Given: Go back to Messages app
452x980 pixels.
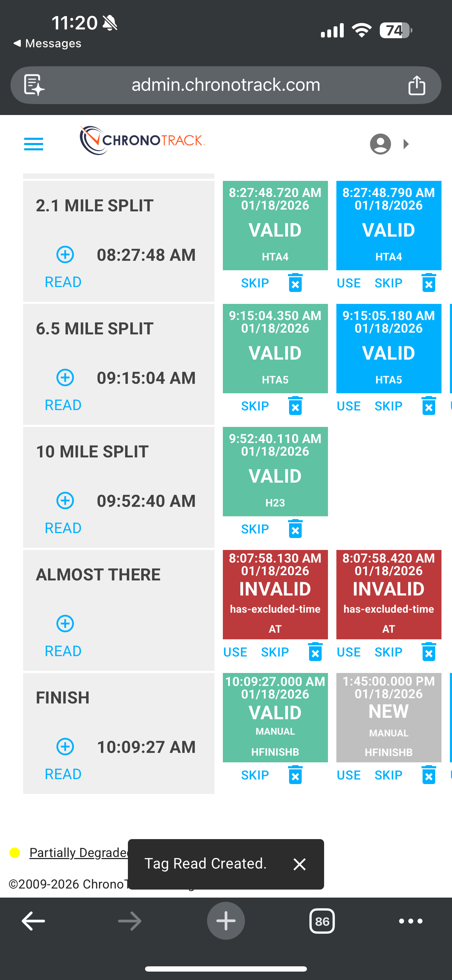Looking at the screenshot, I should [48, 43].
